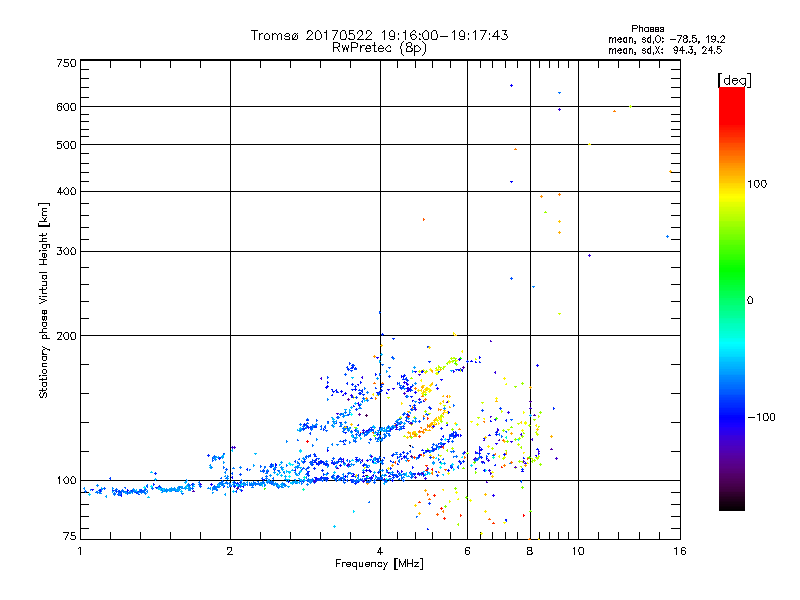Click the plot title 'Tromsø 20170522 19:16:00-19:17:43'
800x600 pixels.
(x=379, y=35)
